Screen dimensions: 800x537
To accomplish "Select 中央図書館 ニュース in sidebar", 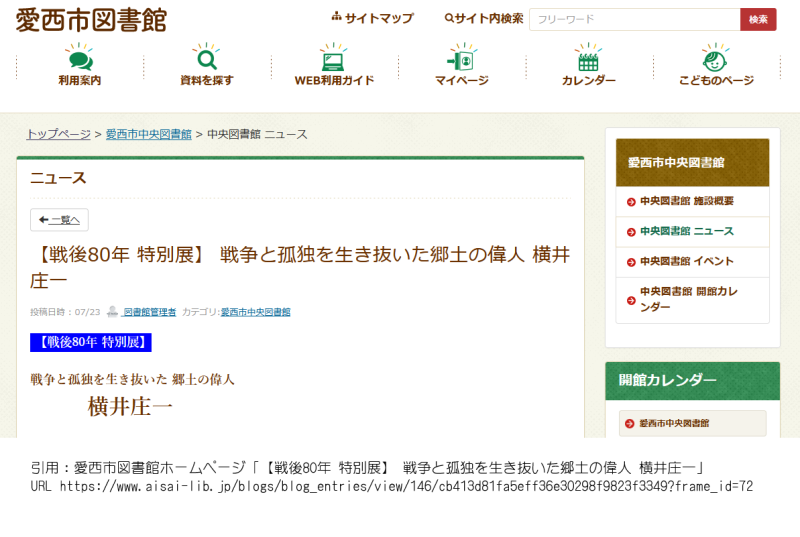I will (x=687, y=231).
